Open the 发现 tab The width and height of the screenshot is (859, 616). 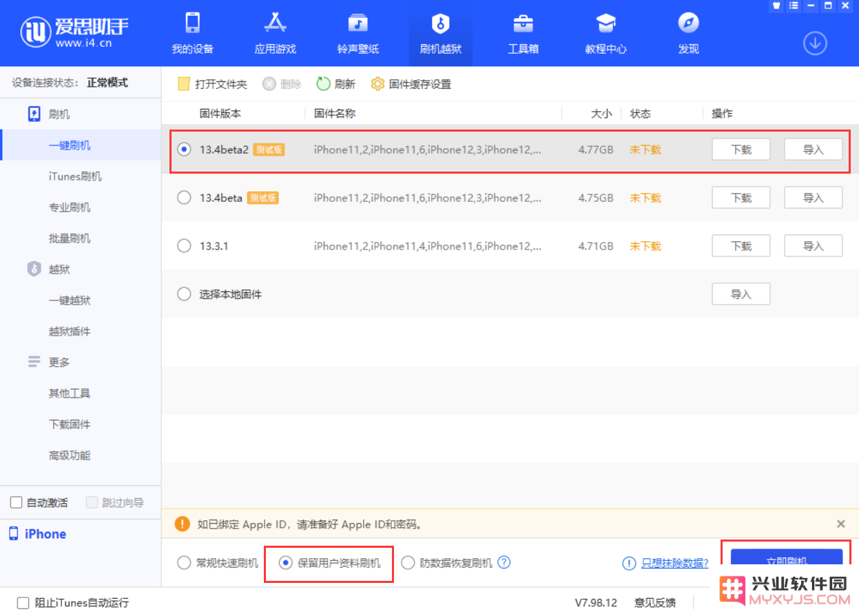pos(688,33)
